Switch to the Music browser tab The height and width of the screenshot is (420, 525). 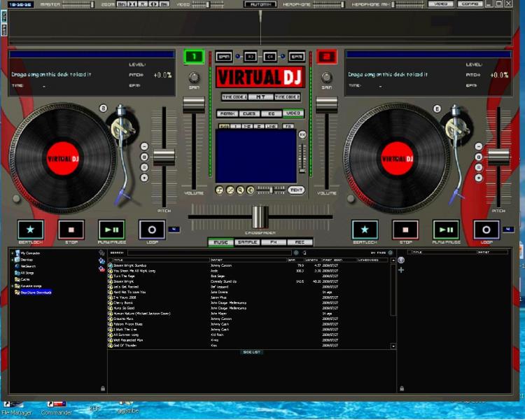click(x=220, y=242)
